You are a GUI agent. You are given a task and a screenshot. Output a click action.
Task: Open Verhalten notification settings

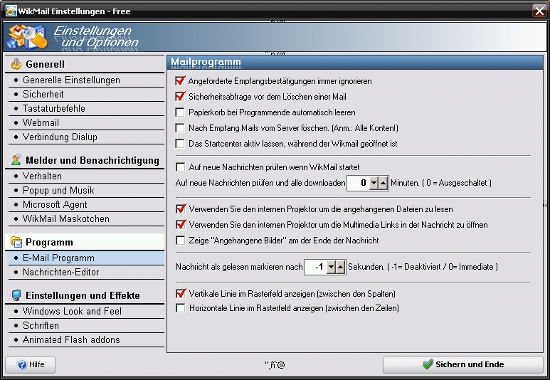coord(86,176)
